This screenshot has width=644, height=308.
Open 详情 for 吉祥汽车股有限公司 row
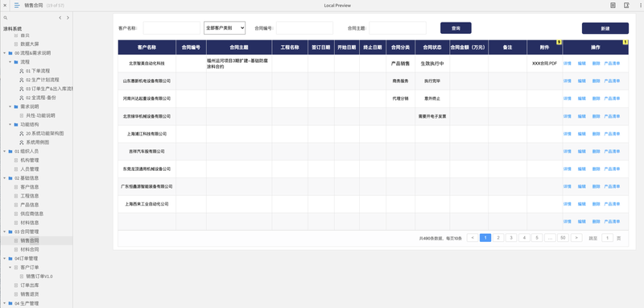pos(568,152)
